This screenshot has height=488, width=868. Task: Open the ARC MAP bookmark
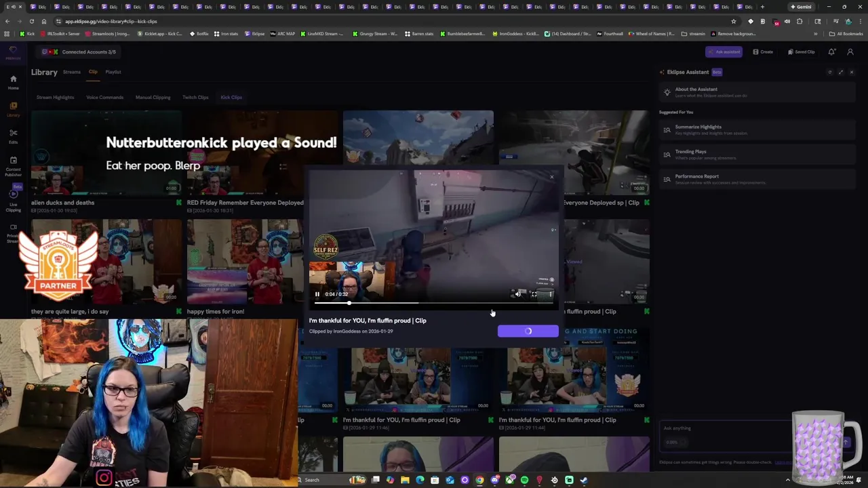coord(283,34)
